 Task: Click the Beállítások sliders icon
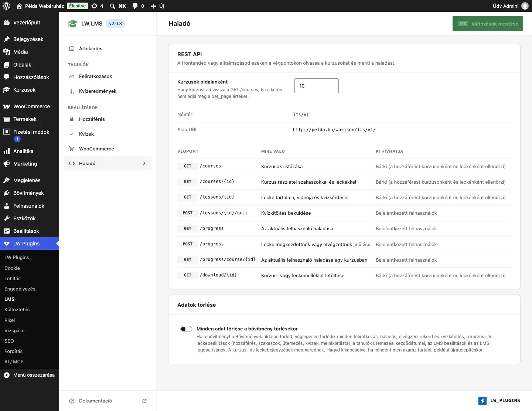(x=7, y=231)
